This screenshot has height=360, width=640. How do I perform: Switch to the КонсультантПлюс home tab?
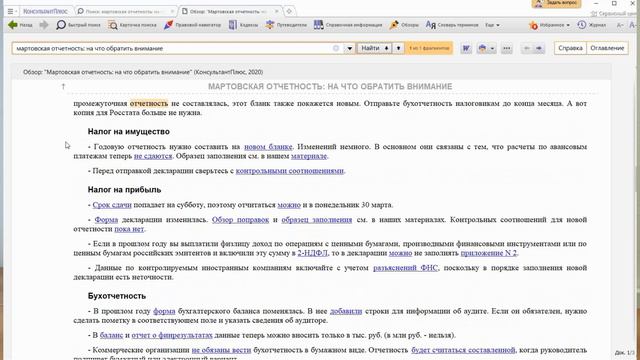click(45, 11)
